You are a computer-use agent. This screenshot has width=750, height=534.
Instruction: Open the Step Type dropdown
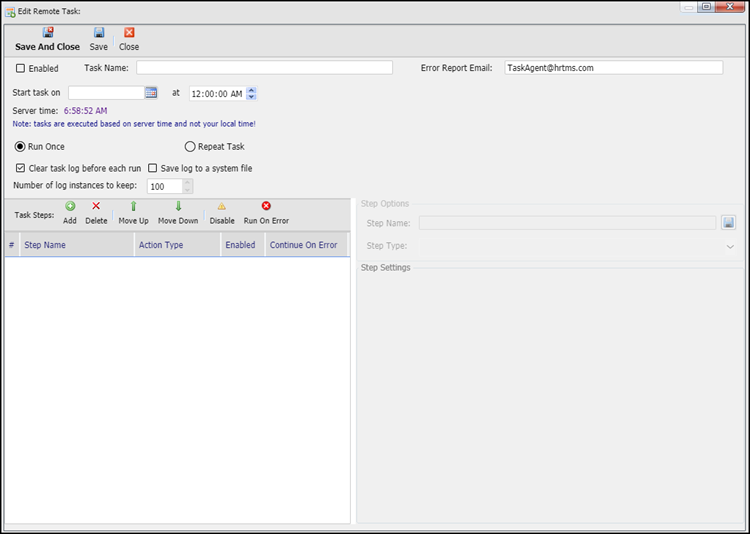730,247
